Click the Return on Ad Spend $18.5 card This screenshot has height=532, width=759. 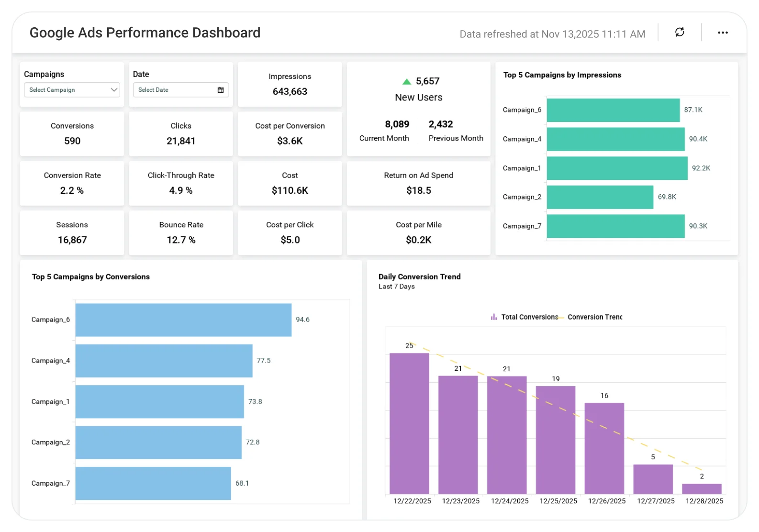[419, 183]
